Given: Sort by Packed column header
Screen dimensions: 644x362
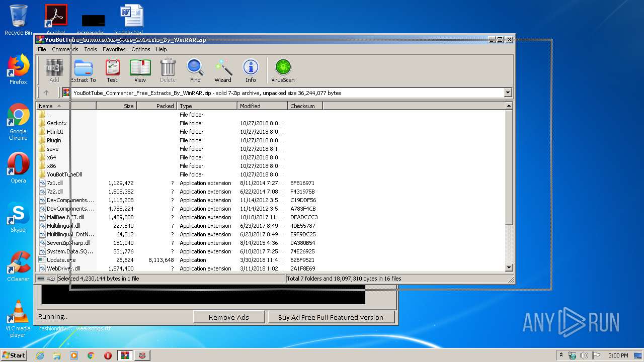Looking at the screenshot, I should coord(156,106).
